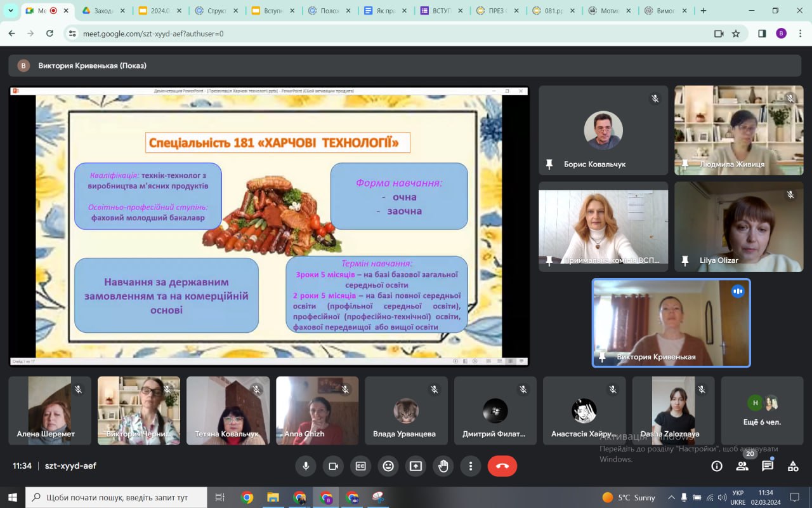This screenshot has height=508, width=812.
Task: Click the pin icon on Людмила Живиця tile
Action: coord(685,164)
